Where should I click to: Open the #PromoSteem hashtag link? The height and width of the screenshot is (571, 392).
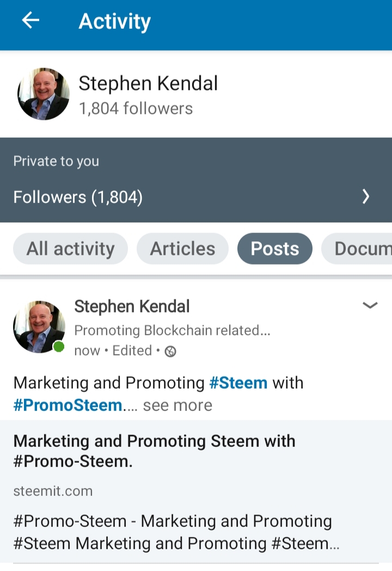(x=68, y=406)
